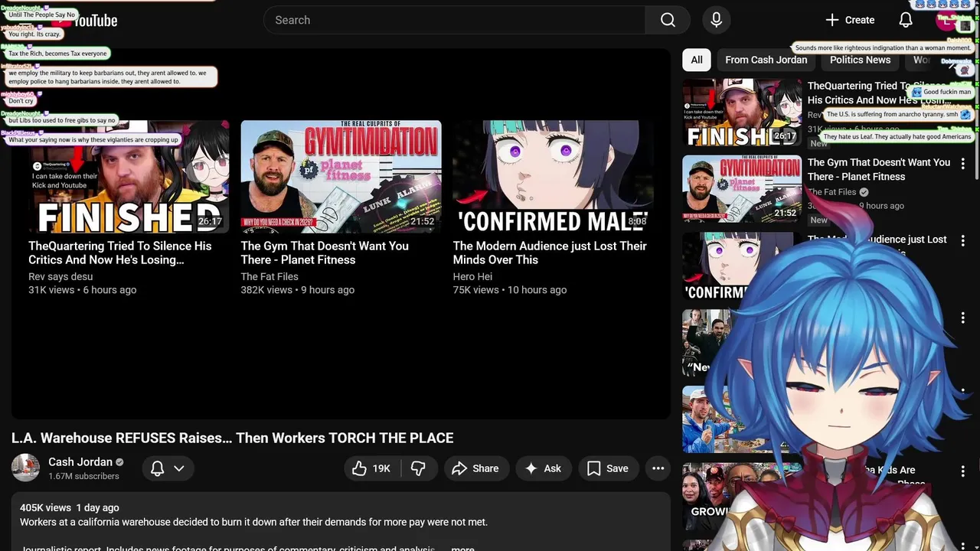Image resolution: width=980 pixels, height=551 pixels.
Task: Click '1.67M subscribers' text
Action: (x=83, y=476)
